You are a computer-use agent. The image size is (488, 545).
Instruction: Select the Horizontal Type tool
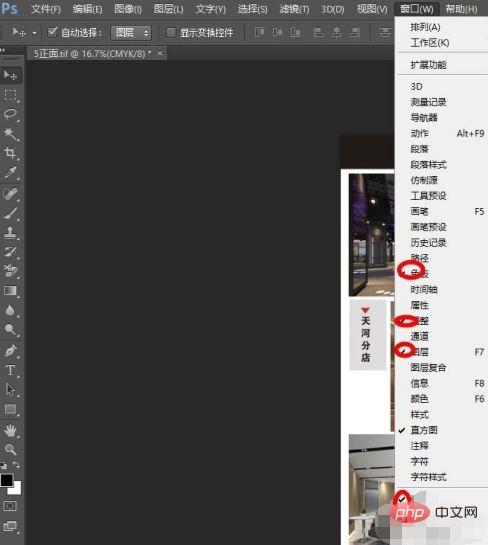(10, 370)
